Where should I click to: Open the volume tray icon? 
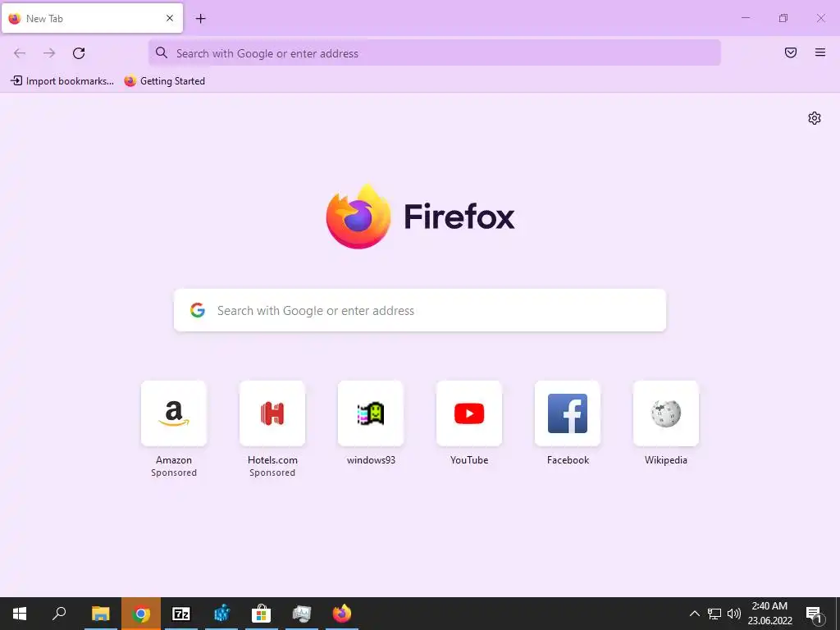point(734,614)
